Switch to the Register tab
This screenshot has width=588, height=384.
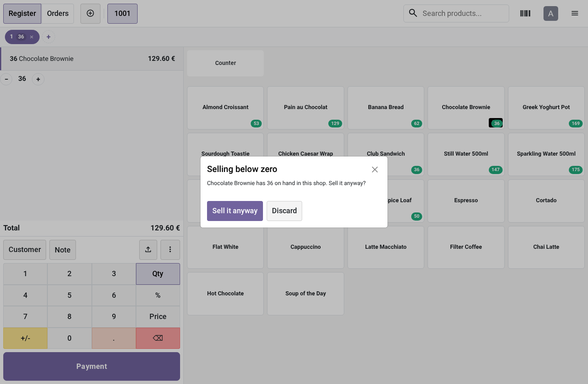[22, 13]
